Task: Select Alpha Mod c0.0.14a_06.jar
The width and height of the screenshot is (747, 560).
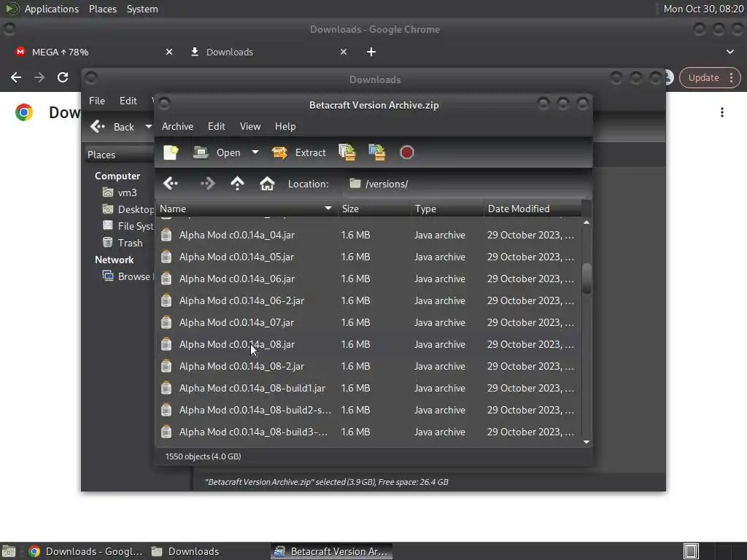Action: click(x=368, y=279)
